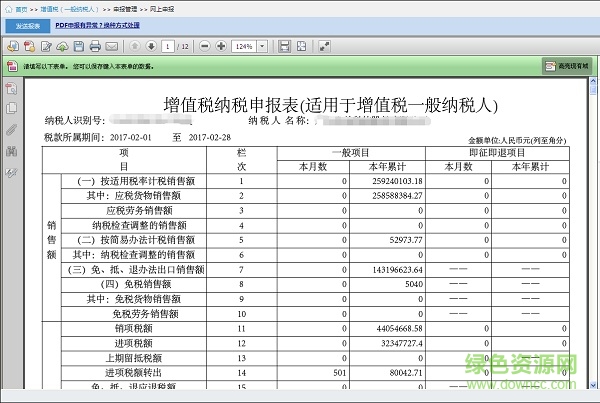This screenshot has height=403, width=600.
Task: Toggle full screen read mode icon
Action: [324, 47]
